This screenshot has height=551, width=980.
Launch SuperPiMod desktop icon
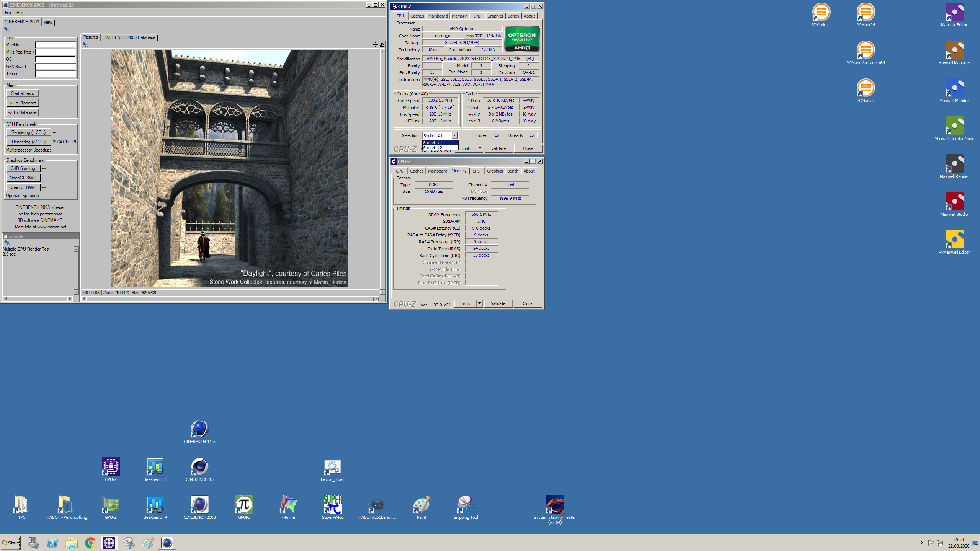pyautogui.click(x=333, y=507)
